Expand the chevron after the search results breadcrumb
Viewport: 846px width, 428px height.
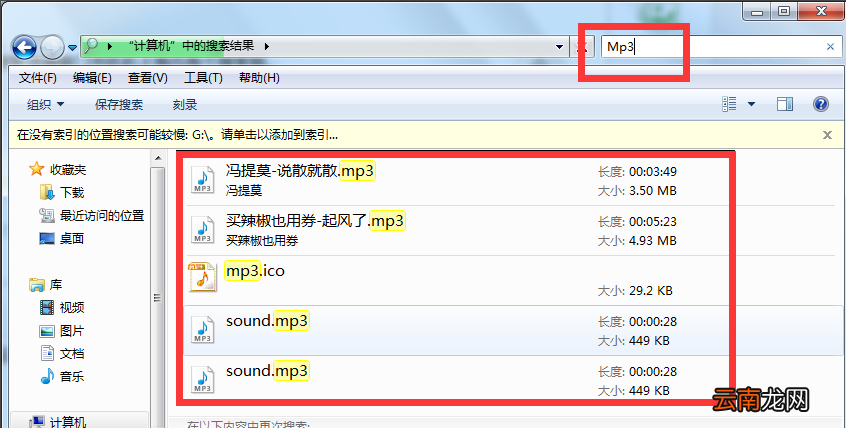click(267, 46)
